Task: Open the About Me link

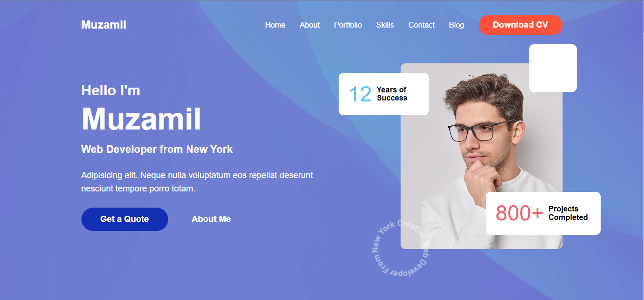Action: pos(211,219)
